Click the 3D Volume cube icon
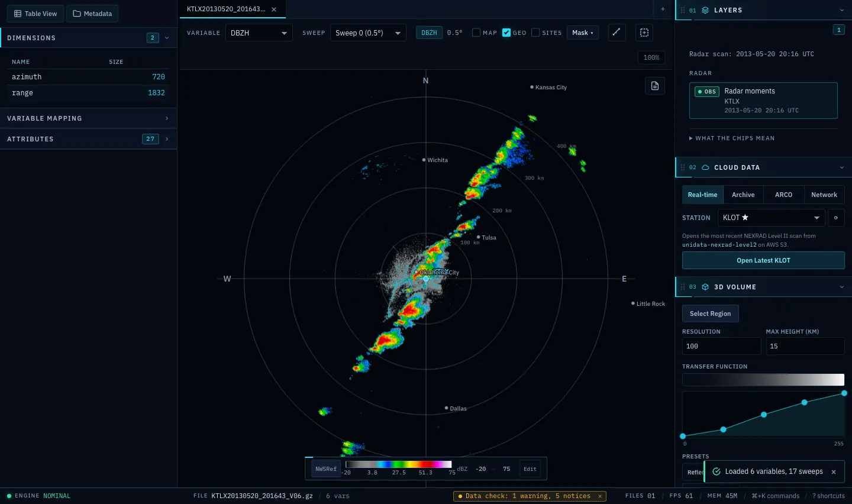Screen dimensions: 852x504 pos(705,287)
